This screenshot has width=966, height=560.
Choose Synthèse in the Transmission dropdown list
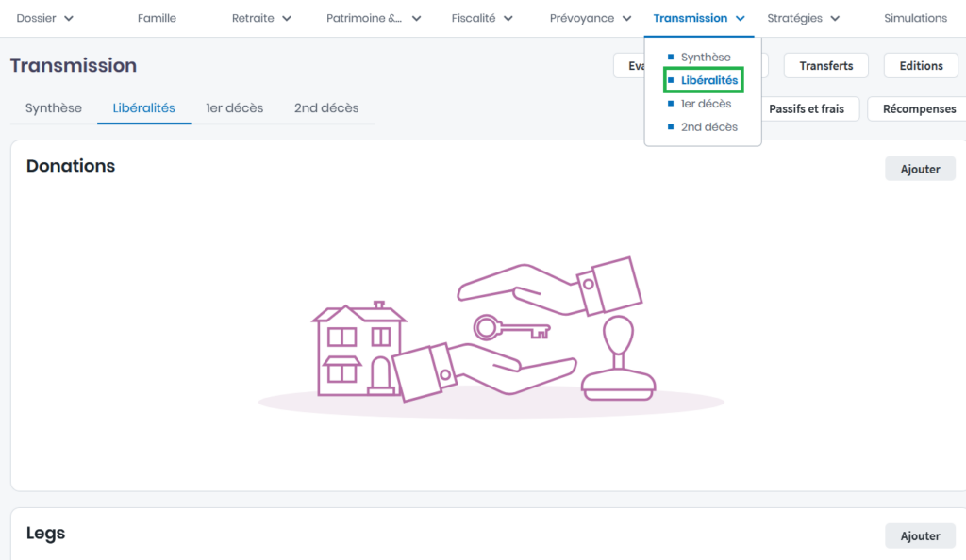click(705, 58)
